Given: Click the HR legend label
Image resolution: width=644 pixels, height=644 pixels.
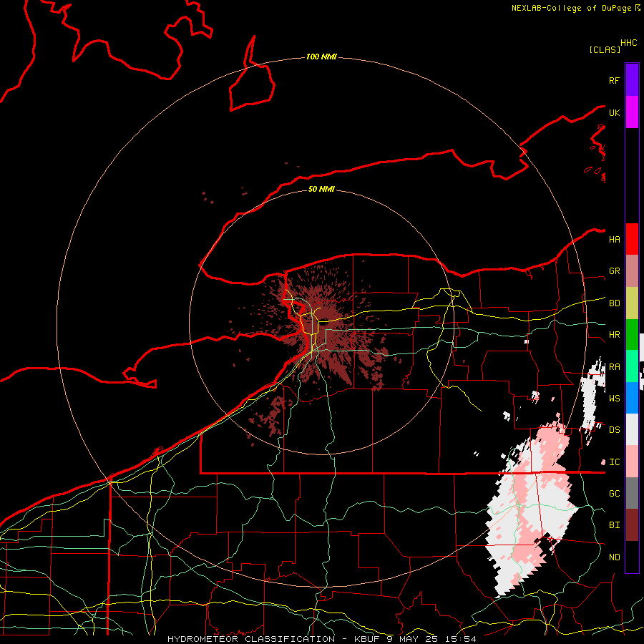Looking at the screenshot, I should 614,335.
